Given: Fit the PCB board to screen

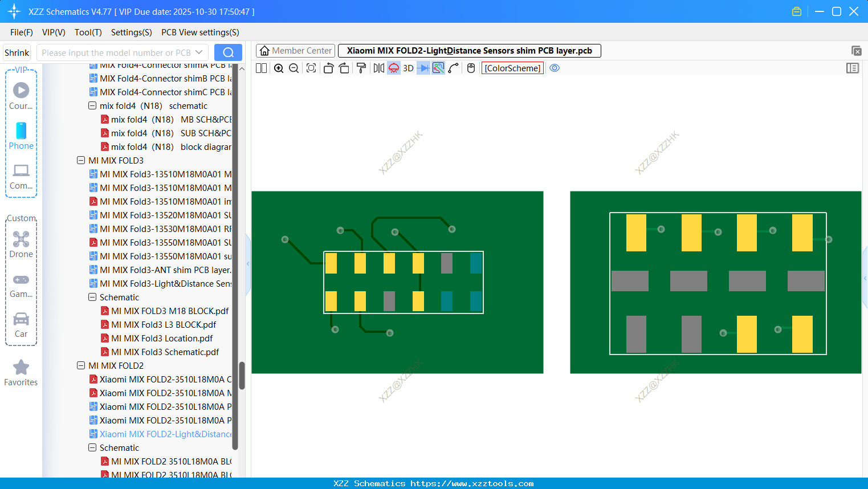Looking at the screenshot, I should coord(311,68).
